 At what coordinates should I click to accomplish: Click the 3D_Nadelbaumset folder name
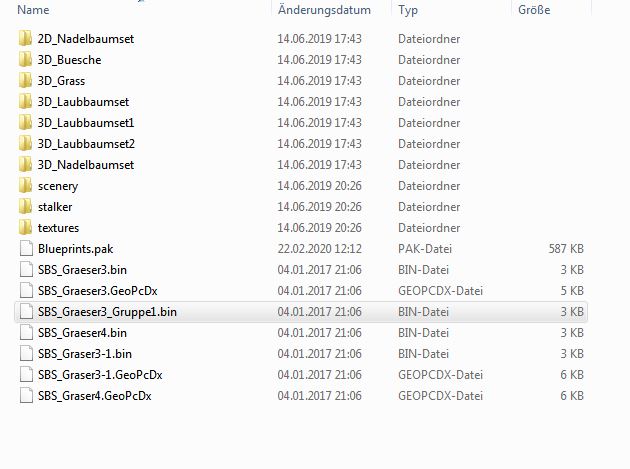click(86, 165)
